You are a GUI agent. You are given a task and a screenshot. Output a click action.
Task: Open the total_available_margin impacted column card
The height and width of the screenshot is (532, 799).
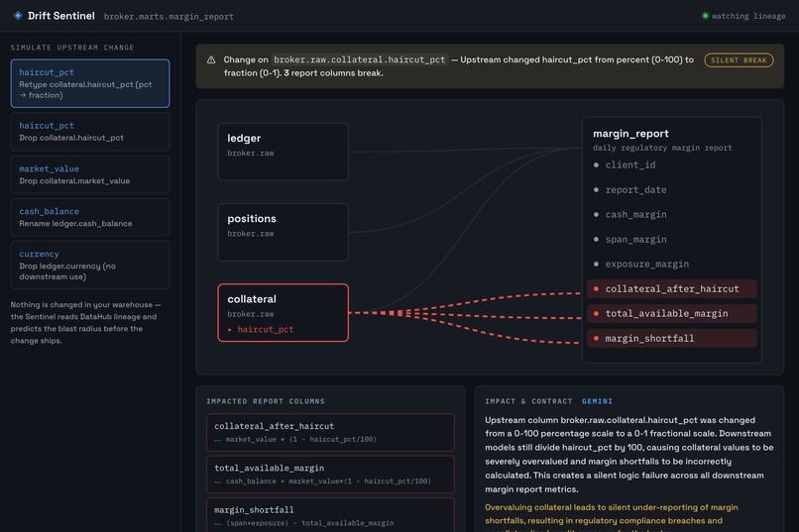click(x=330, y=474)
